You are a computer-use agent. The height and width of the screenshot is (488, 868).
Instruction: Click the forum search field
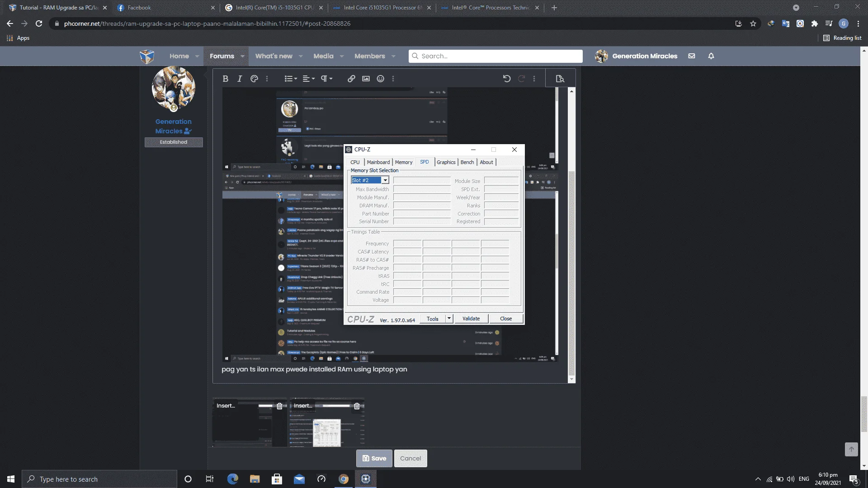pos(495,56)
